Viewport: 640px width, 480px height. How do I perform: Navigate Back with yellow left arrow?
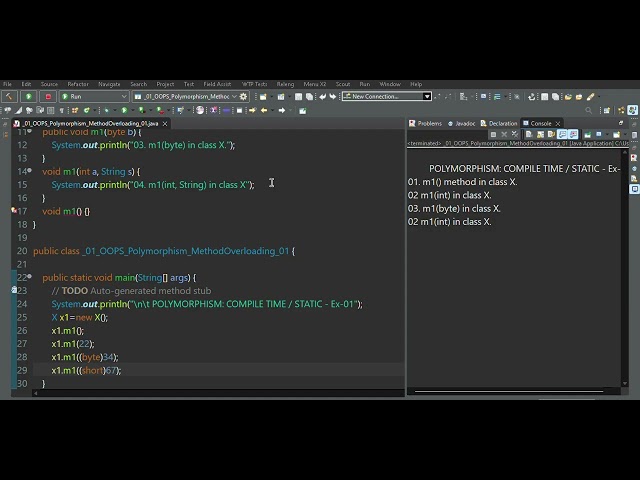264,110
